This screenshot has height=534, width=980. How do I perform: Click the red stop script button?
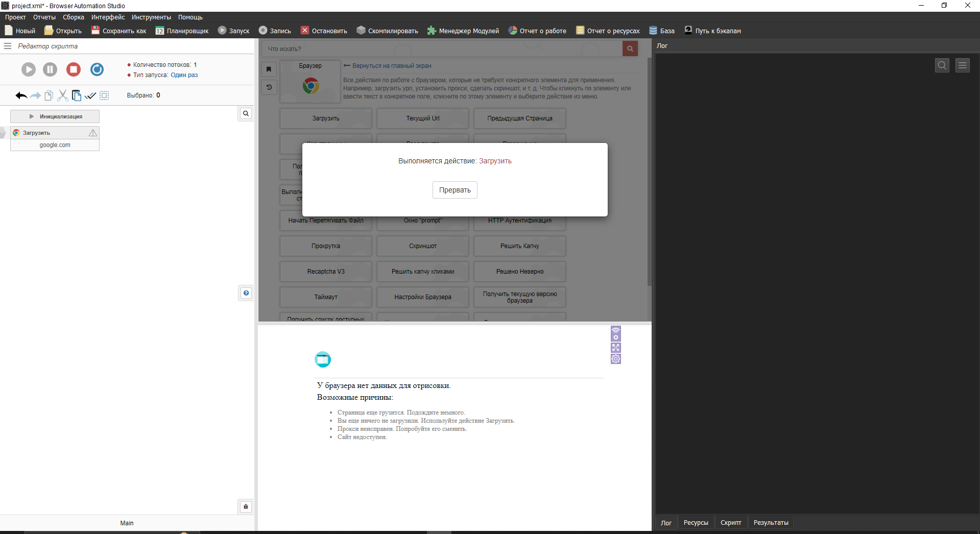pos(74,69)
